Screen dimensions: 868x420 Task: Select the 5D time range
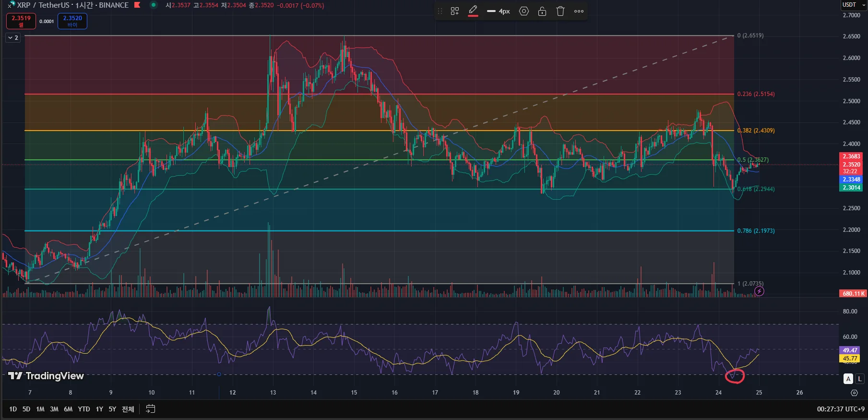(x=26, y=409)
